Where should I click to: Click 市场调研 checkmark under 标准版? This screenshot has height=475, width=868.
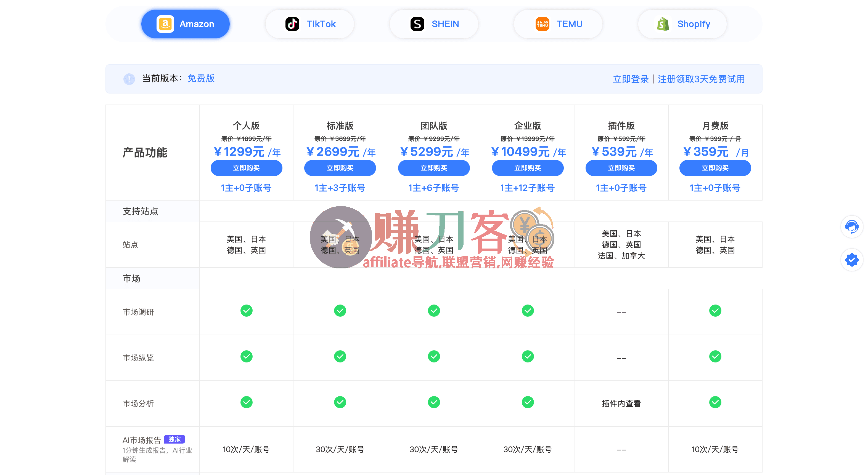[x=340, y=311]
